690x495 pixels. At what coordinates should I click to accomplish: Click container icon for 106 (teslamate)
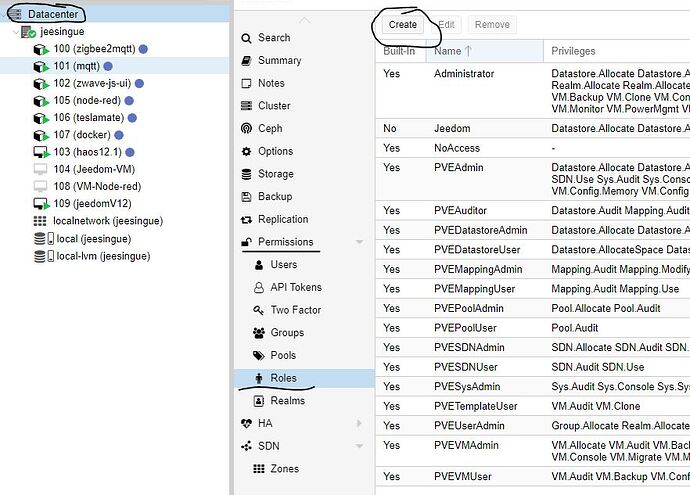(x=41, y=118)
